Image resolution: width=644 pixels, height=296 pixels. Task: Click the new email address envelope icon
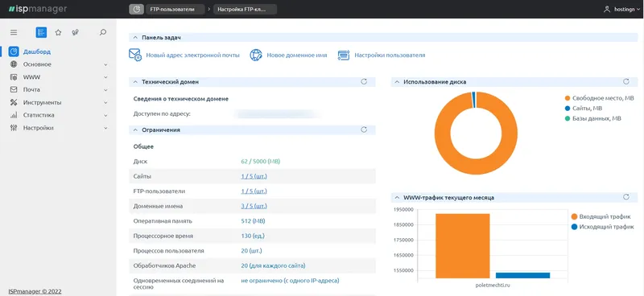click(135, 55)
